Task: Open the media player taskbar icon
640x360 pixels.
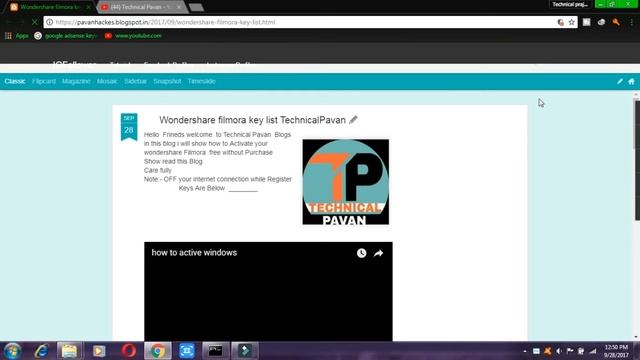Action: pyautogui.click(x=99, y=351)
